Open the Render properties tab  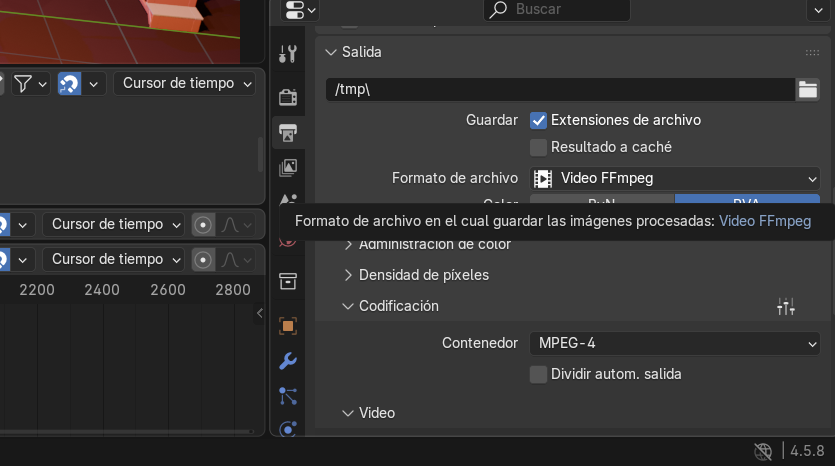point(288,97)
